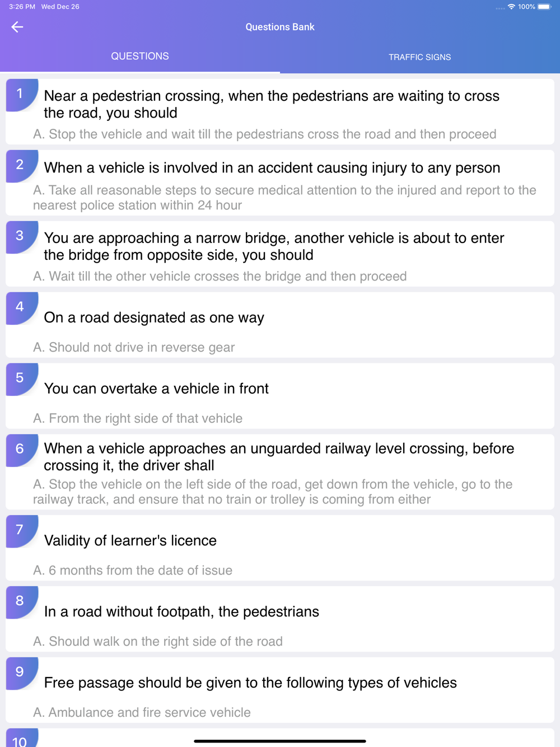Open the narrow bridge question
Image resolution: width=560 pixels, height=747 pixels.
[280, 254]
